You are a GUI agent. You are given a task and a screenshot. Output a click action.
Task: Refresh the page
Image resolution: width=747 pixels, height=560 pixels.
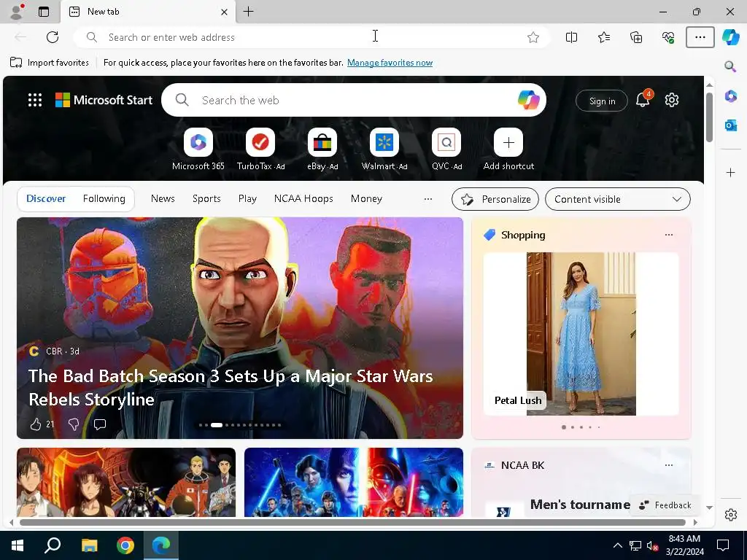point(53,37)
